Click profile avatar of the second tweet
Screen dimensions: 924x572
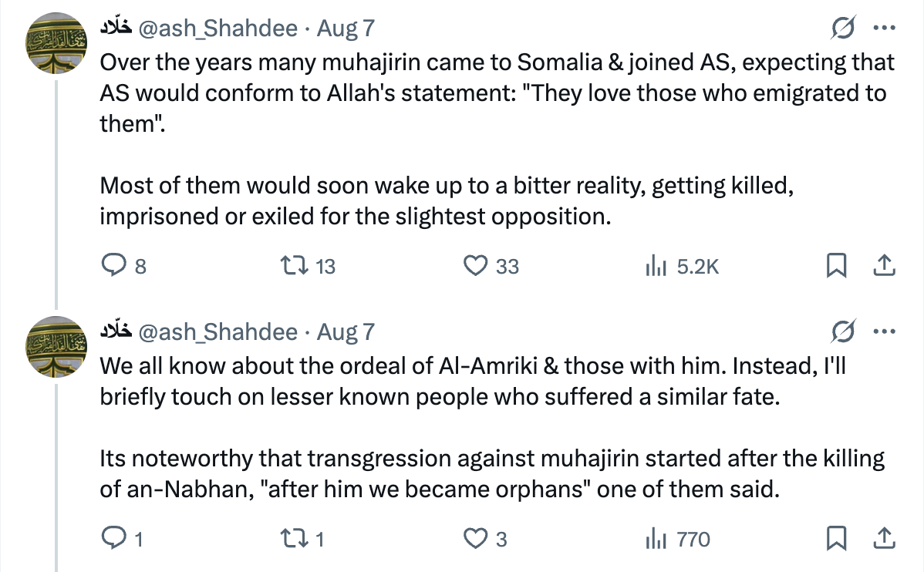(56, 347)
